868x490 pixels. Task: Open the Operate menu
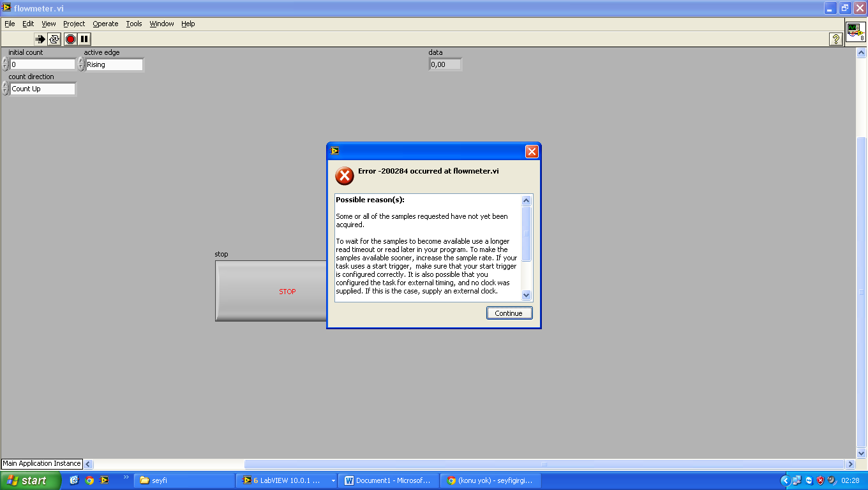[105, 24]
